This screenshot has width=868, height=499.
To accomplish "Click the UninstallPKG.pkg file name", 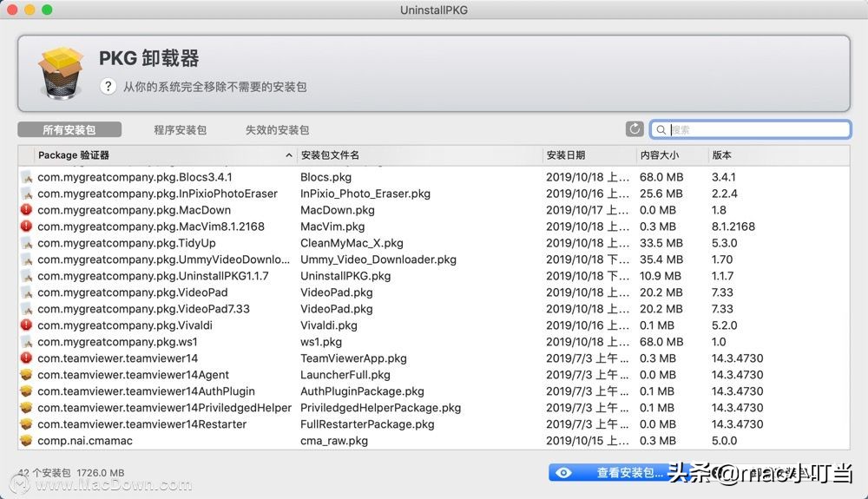I will click(x=345, y=276).
